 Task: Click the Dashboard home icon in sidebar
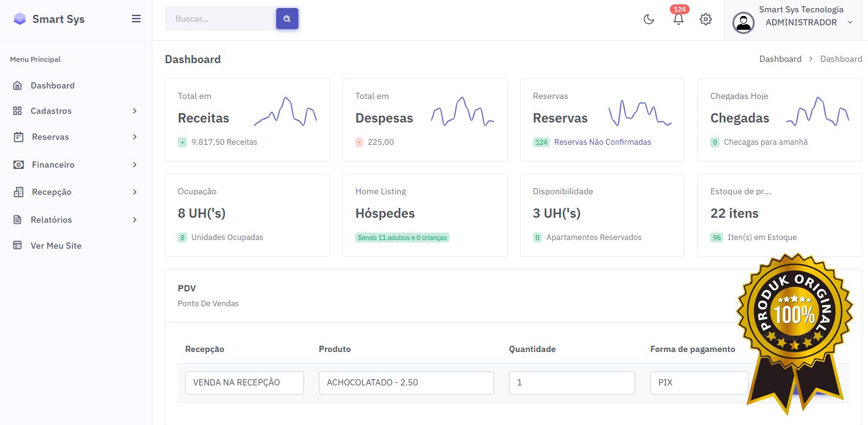18,85
